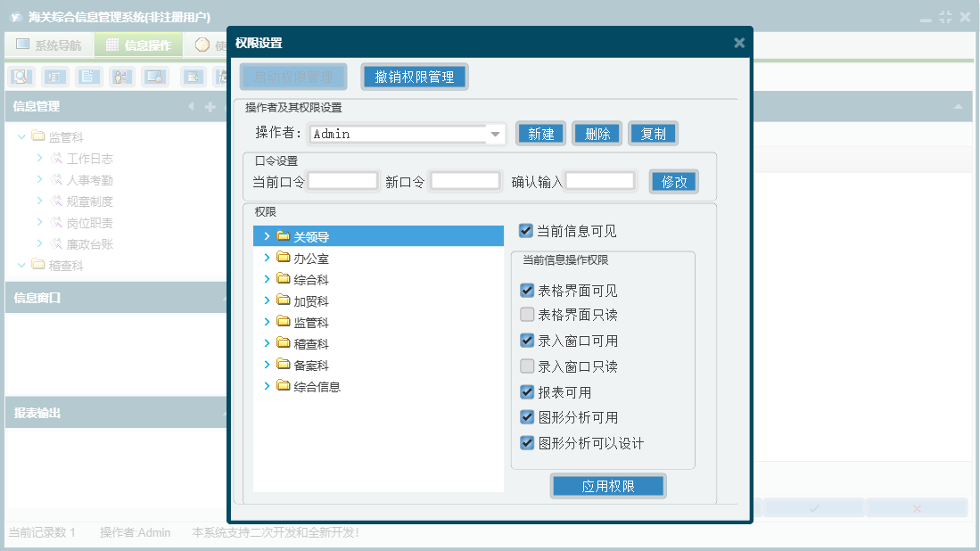Click the 加贸科 folder icon in permissions tree

284,300
